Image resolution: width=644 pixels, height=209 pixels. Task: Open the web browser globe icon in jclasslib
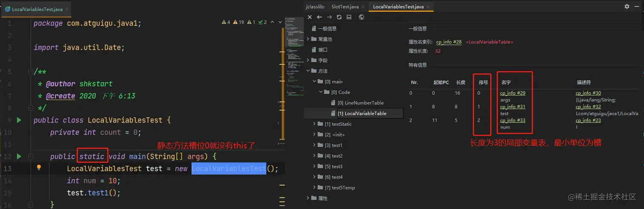(x=361, y=17)
